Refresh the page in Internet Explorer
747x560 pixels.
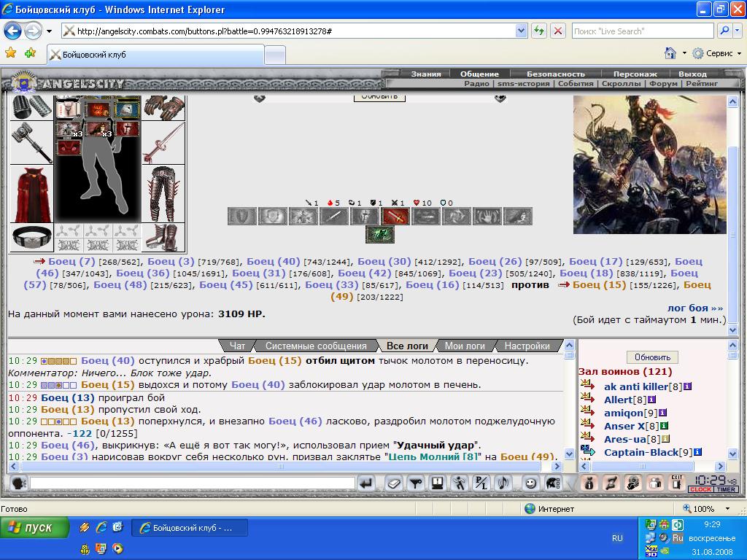tap(539, 31)
